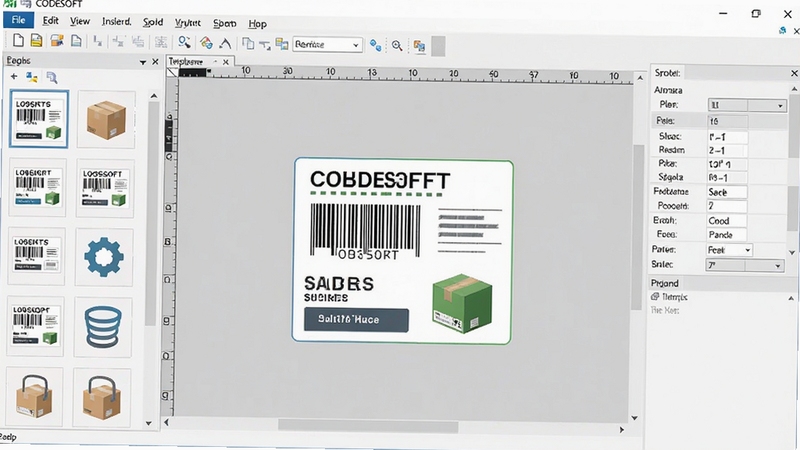The width and height of the screenshot is (800, 450).
Task: Click thumbnails panel scroll up arrow
Action: 154,96
